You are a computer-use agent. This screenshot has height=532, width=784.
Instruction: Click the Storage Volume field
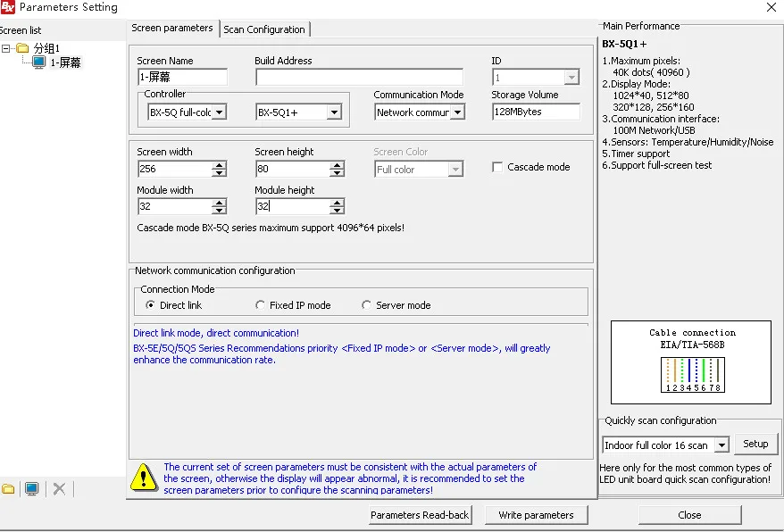[536, 112]
